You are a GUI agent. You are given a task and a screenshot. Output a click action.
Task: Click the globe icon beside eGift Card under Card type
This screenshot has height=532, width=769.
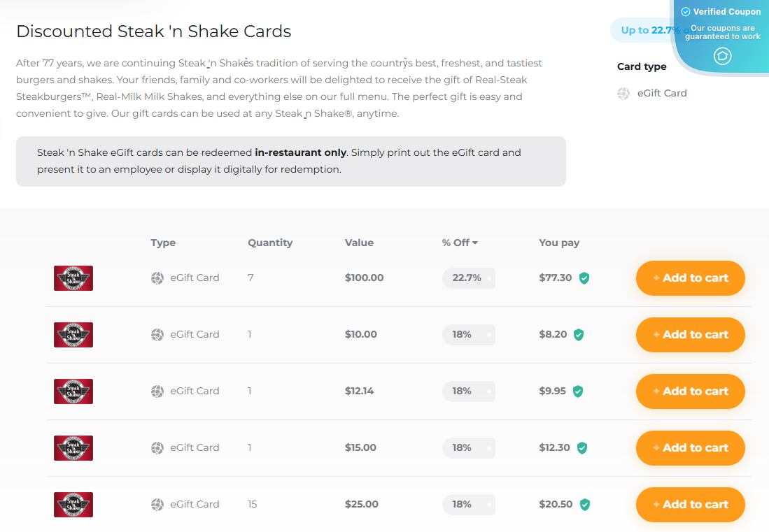623,93
